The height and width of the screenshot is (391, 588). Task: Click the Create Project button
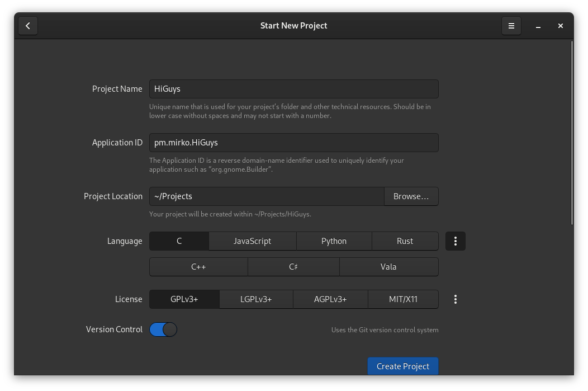point(402,366)
